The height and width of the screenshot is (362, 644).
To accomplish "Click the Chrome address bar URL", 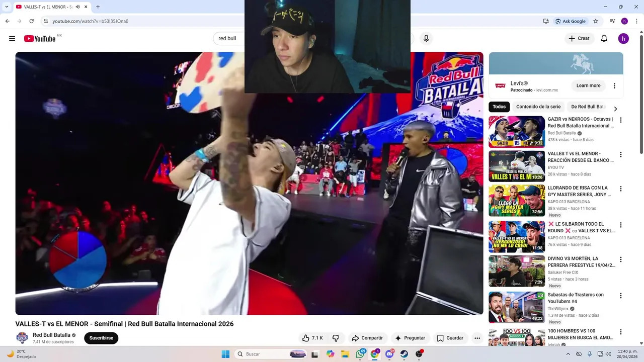I will [91, 21].
